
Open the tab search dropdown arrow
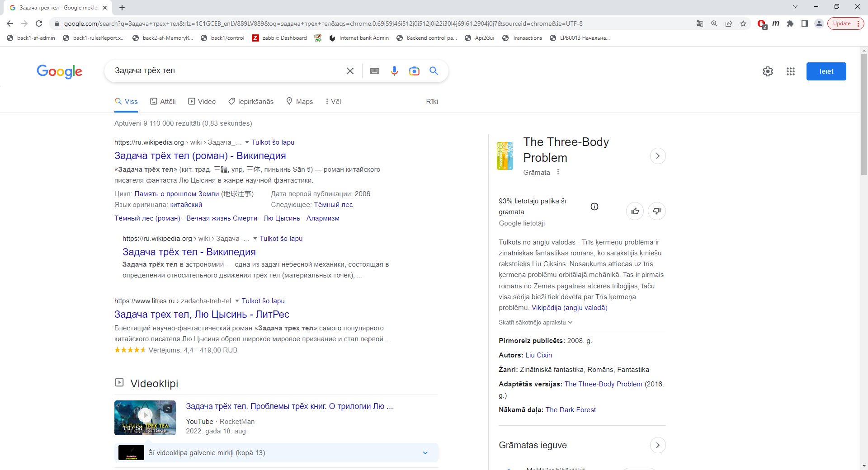[x=795, y=7]
